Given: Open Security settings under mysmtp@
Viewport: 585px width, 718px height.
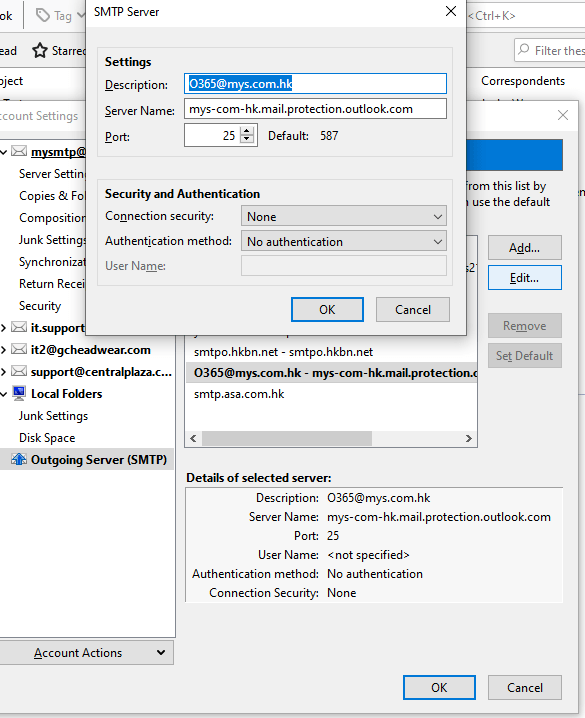Looking at the screenshot, I should pyautogui.click(x=40, y=305).
